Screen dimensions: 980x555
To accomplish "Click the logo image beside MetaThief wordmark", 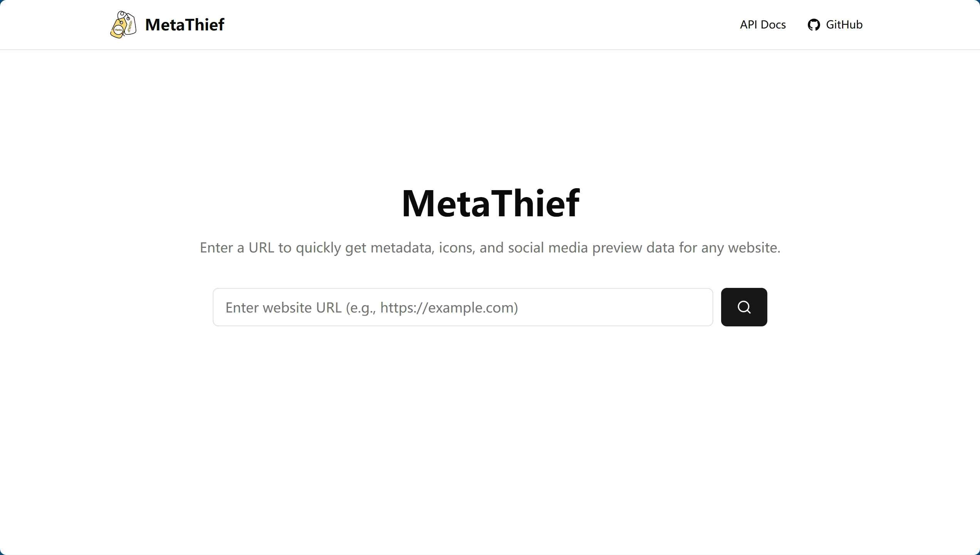I will coord(124,24).
